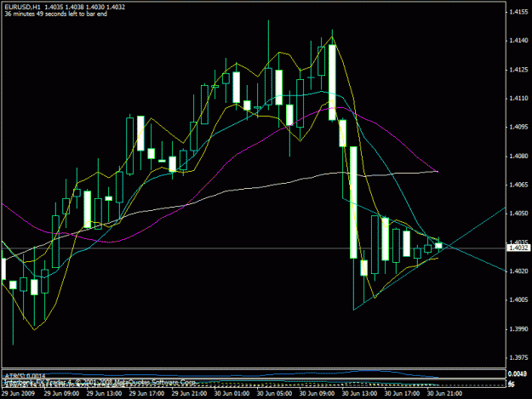This screenshot has width=532, height=399.
Task: Click the '30 Jun 21:00' time axis label
Action: [444, 394]
